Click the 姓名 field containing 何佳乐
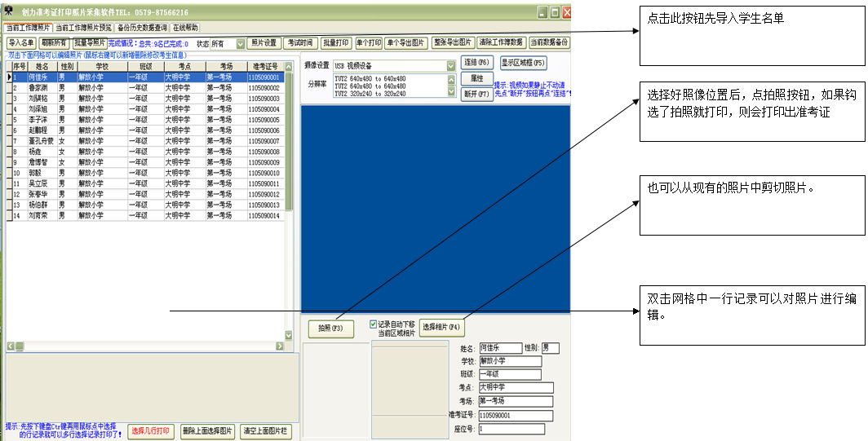This screenshot has width=868, height=441. [500, 348]
